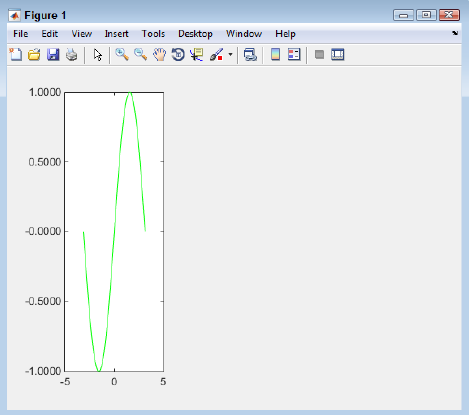Screen dimensions: 469x415
Task: Click the y-axis label -0.5000
Action: pos(43,301)
